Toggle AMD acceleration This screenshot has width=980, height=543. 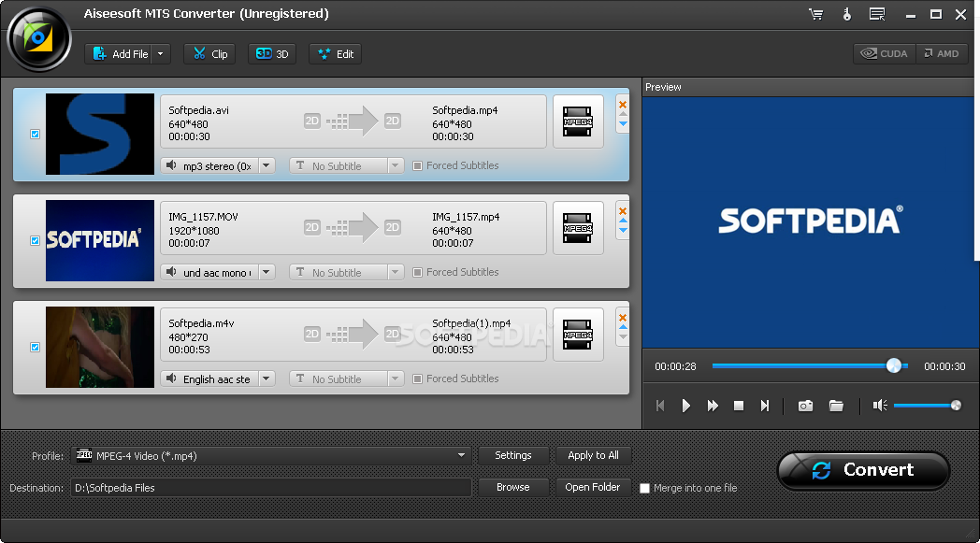942,53
